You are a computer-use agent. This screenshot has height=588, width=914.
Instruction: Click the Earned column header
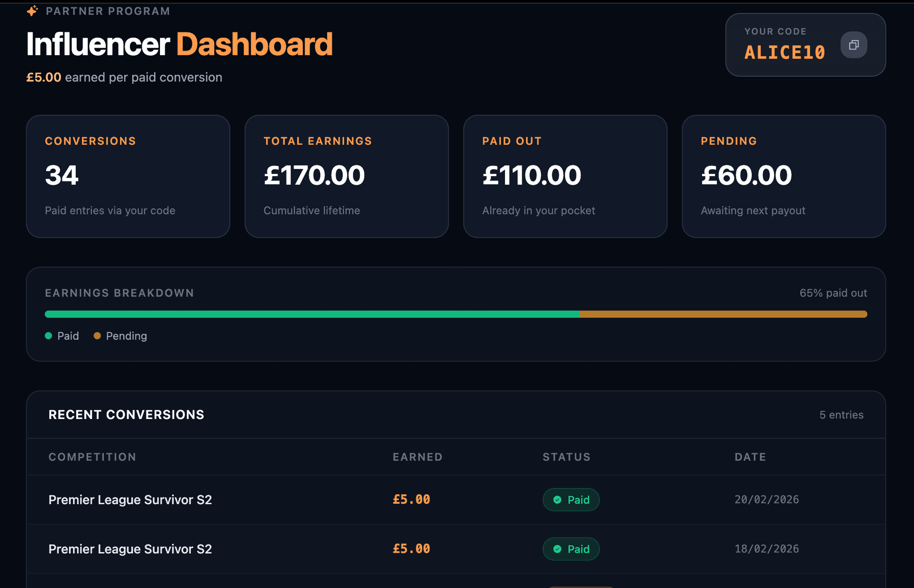tap(417, 457)
